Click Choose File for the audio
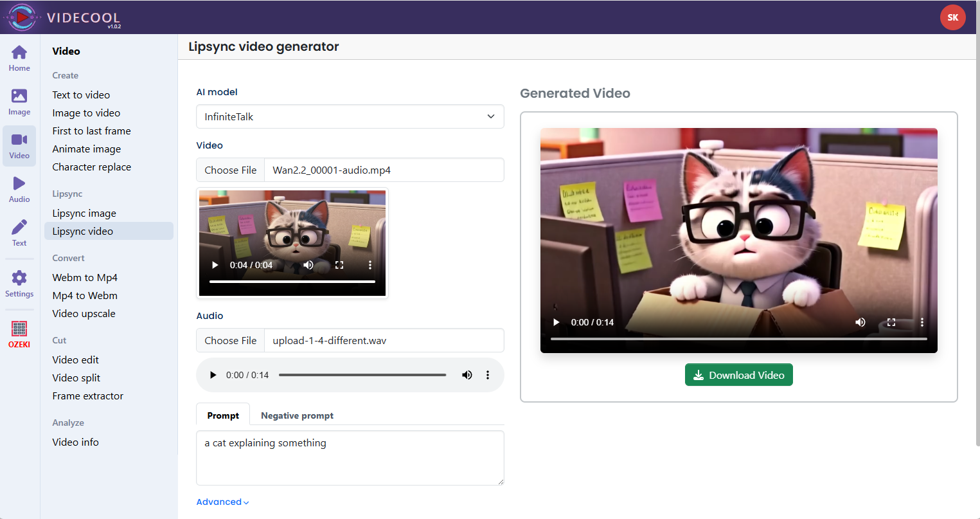 point(230,340)
